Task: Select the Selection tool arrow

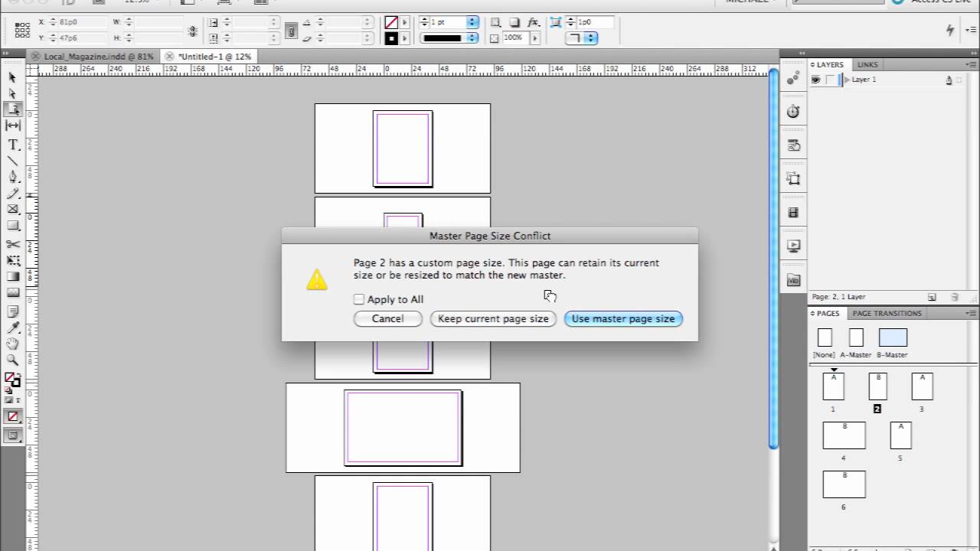Action: (x=12, y=77)
